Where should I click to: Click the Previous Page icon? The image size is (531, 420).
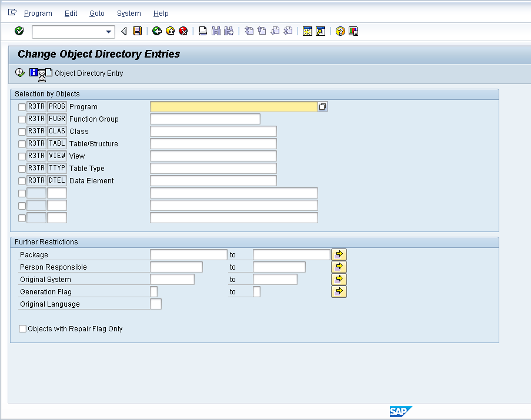pyautogui.click(x=262, y=31)
